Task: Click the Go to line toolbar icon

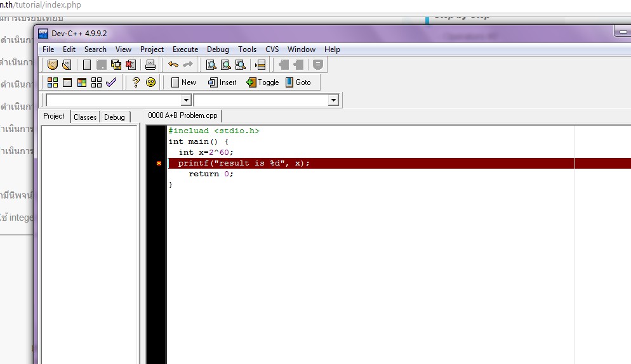Action: [260, 65]
